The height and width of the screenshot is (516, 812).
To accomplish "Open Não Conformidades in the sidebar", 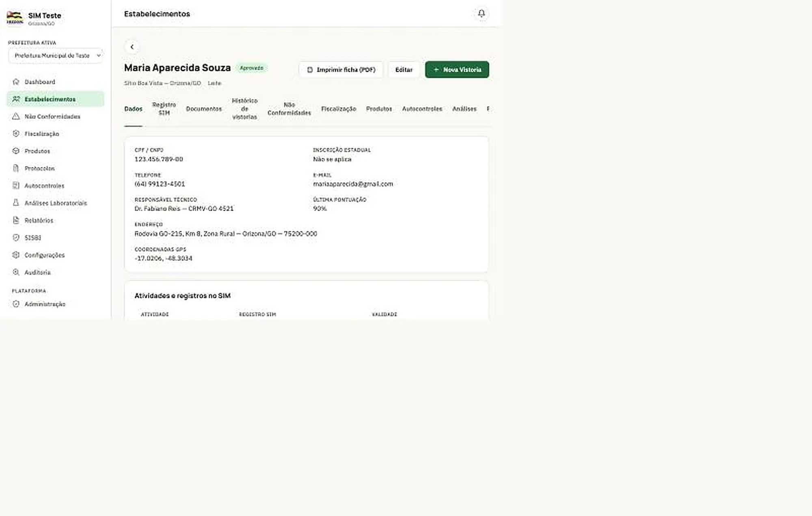I will tap(56, 116).
